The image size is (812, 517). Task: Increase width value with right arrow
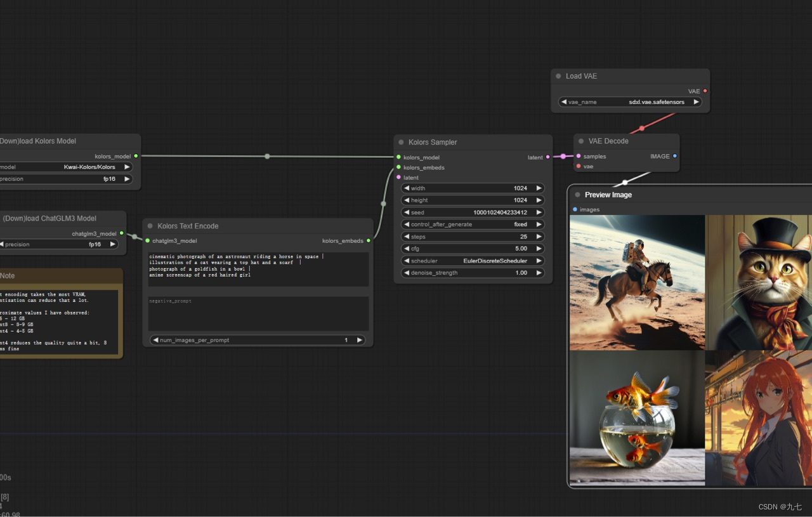(539, 188)
